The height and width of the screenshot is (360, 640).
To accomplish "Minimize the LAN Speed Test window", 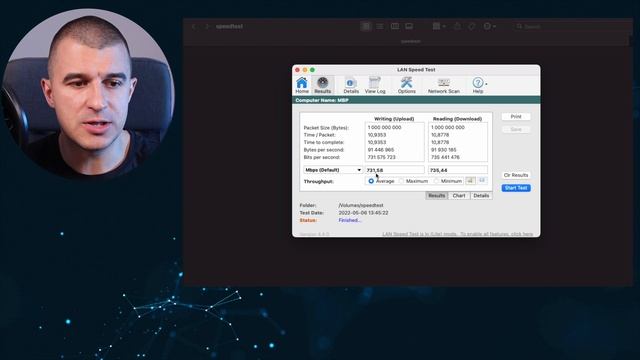I will point(305,70).
